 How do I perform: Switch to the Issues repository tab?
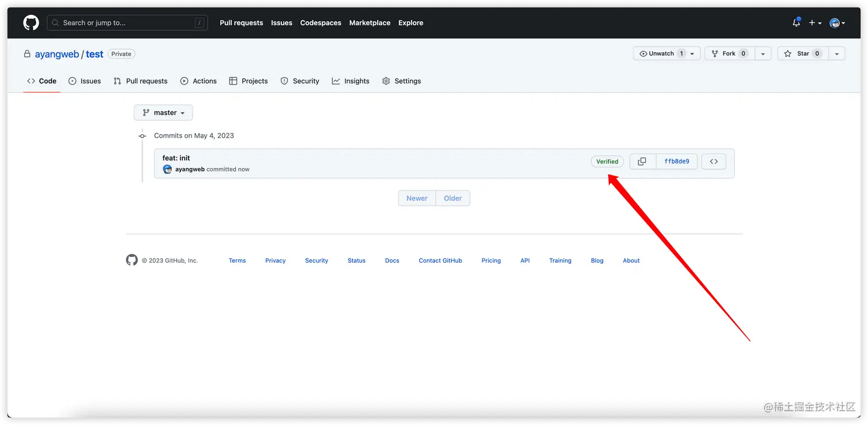tap(84, 81)
